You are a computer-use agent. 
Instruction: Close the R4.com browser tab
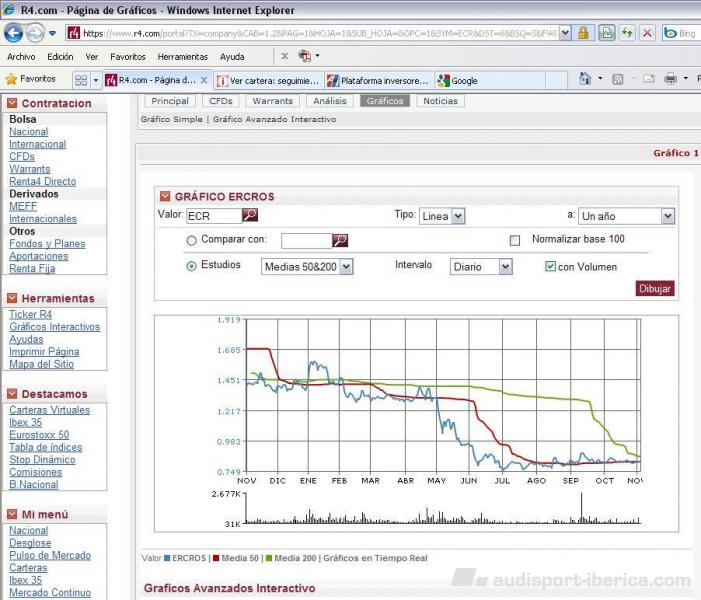click(x=203, y=80)
